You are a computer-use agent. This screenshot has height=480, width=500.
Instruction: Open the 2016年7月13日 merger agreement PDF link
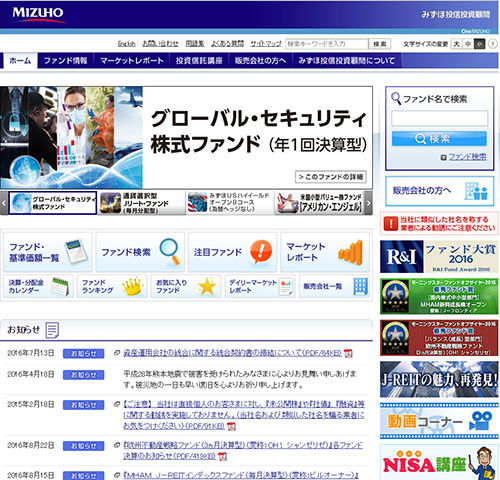click(232, 353)
